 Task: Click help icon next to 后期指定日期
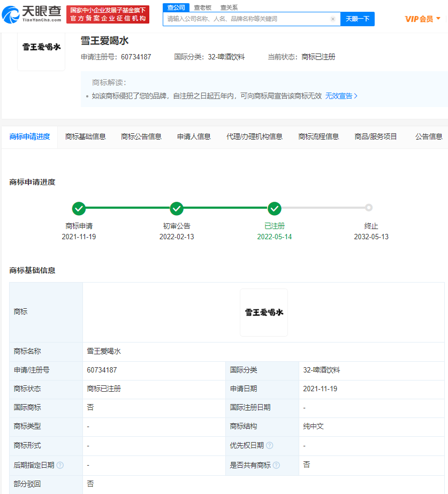(x=60, y=465)
